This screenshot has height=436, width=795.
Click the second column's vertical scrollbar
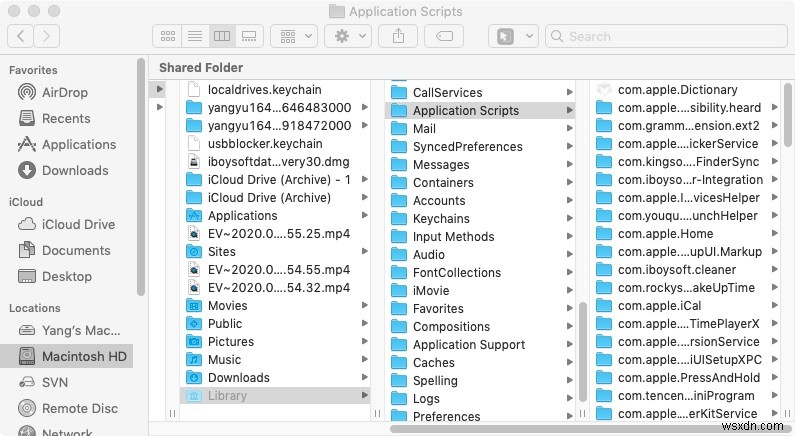[583, 351]
